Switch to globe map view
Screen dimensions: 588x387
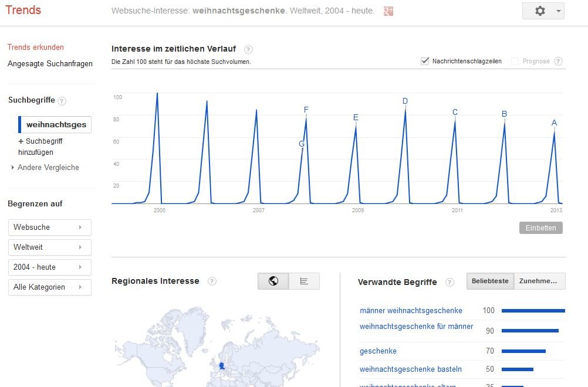tap(273, 281)
